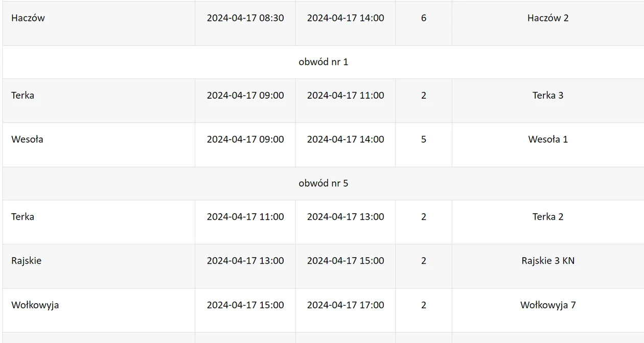Click Rajskie start time 2024-04-17 13:00
Viewport: 644px width, 343px height.
tap(245, 261)
